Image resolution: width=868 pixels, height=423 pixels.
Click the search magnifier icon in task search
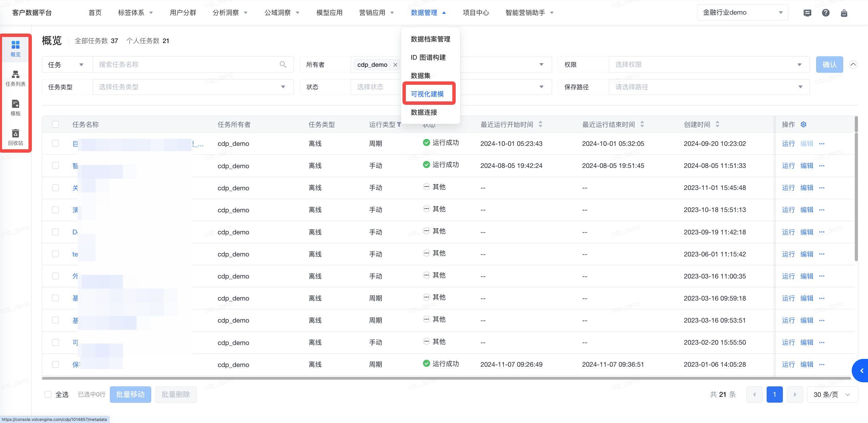283,64
